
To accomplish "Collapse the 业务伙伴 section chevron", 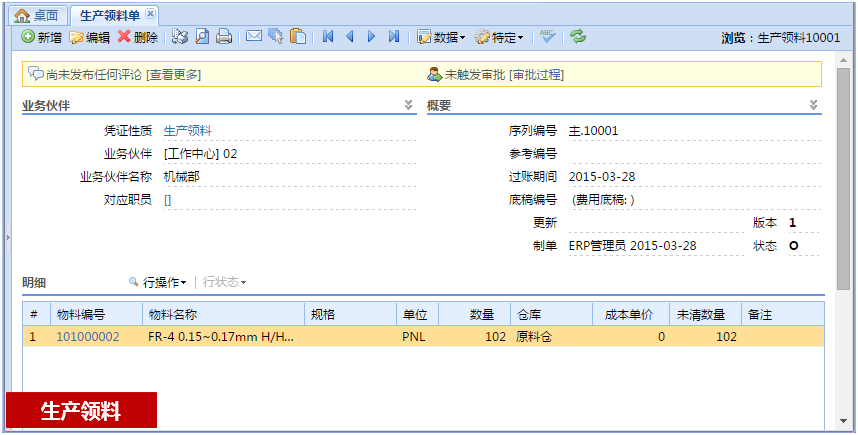I will (408, 105).
